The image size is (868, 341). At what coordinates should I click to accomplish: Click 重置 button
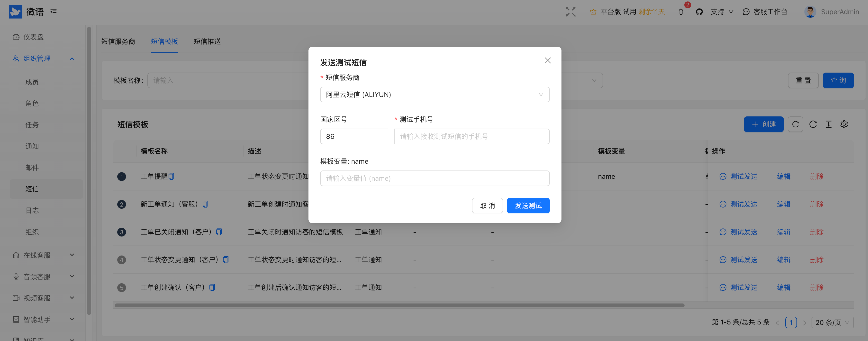[803, 80]
